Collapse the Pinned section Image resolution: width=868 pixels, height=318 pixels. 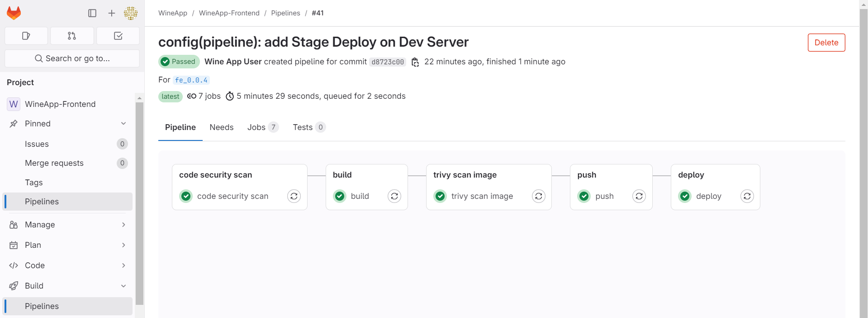tap(123, 124)
